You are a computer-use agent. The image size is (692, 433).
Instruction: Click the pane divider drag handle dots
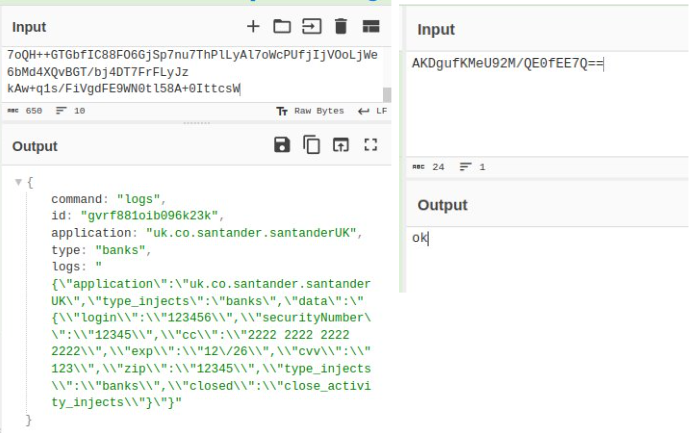point(196,123)
